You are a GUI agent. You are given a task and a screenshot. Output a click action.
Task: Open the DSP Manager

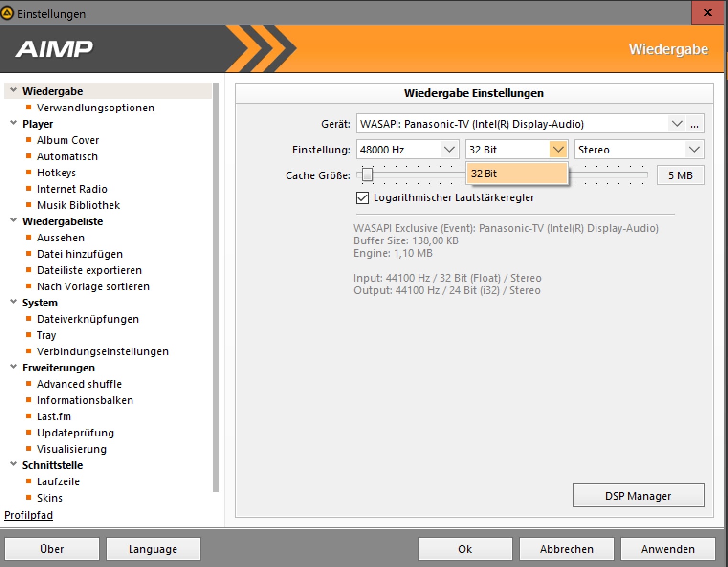pyautogui.click(x=638, y=496)
